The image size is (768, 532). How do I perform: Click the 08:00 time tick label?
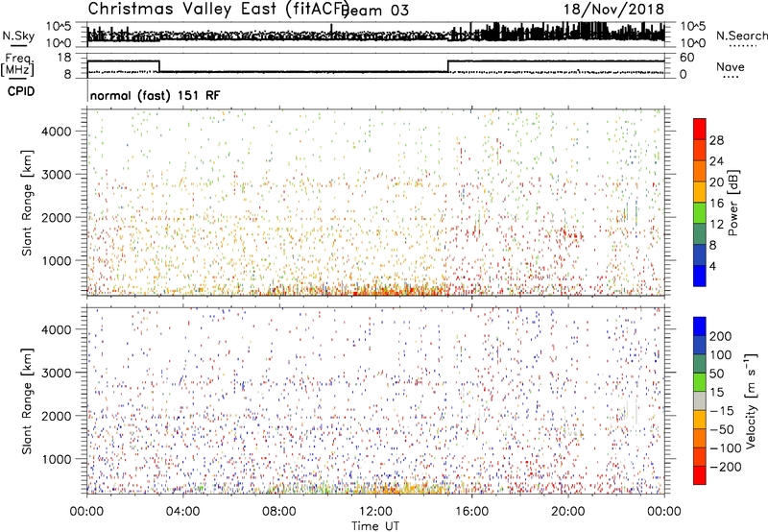pyautogui.click(x=279, y=512)
